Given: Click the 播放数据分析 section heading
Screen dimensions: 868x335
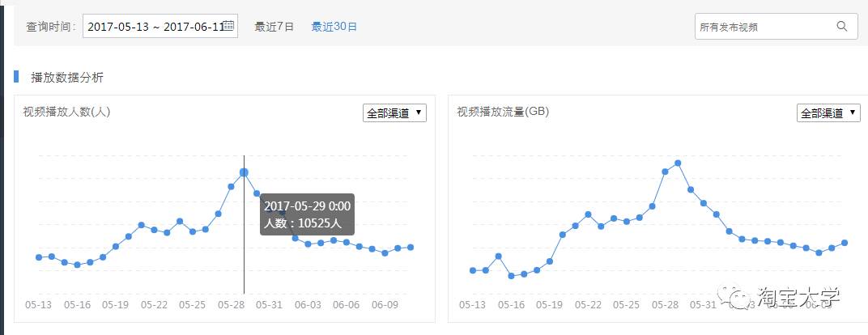Looking at the screenshot, I should 67,78.
